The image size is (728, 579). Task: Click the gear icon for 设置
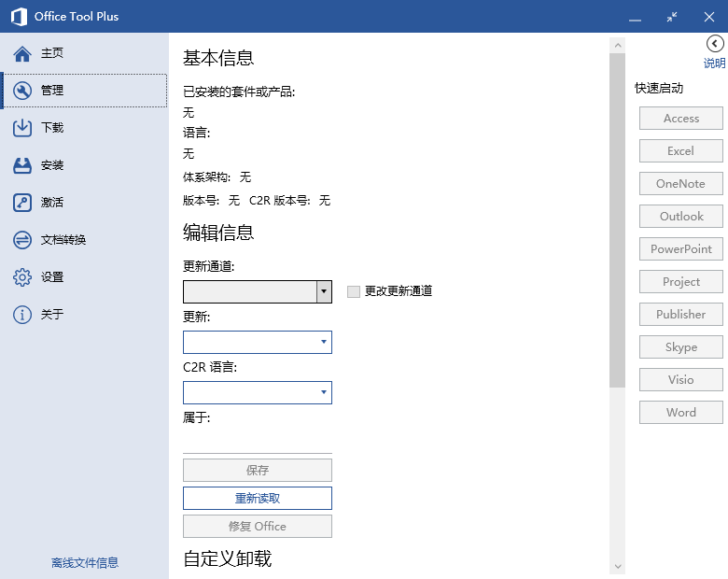coord(22,277)
